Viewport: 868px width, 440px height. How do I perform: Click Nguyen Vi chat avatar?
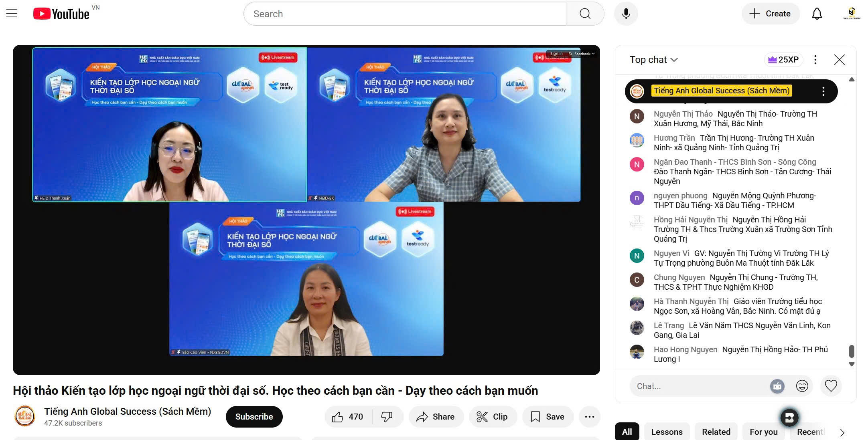(x=637, y=256)
